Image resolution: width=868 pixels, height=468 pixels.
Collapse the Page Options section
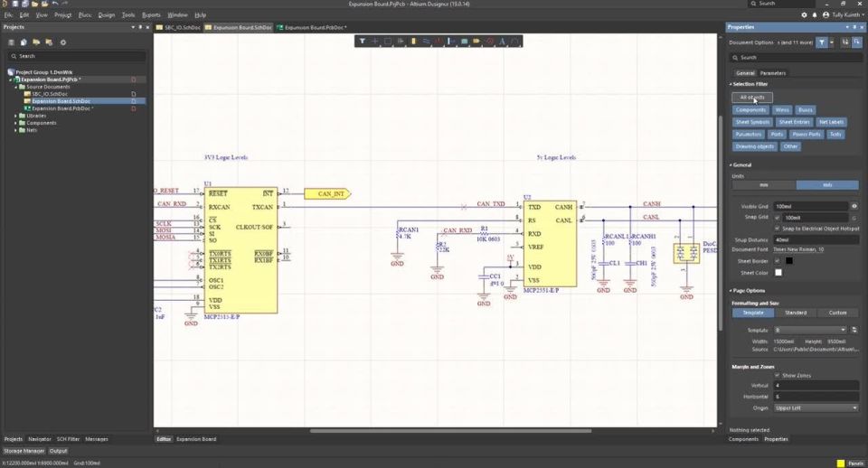coord(731,290)
